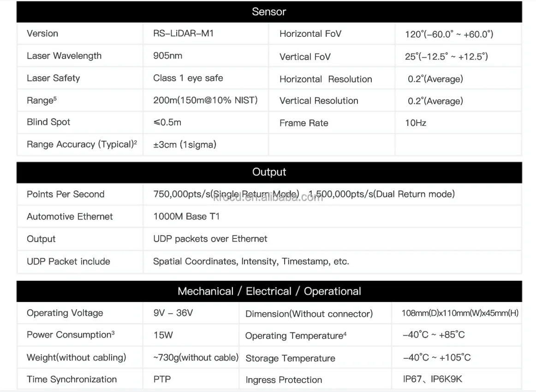Click the Points Per Second label
Image resolution: width=536 pixels, height=392 pixels.
pos(66,194)
